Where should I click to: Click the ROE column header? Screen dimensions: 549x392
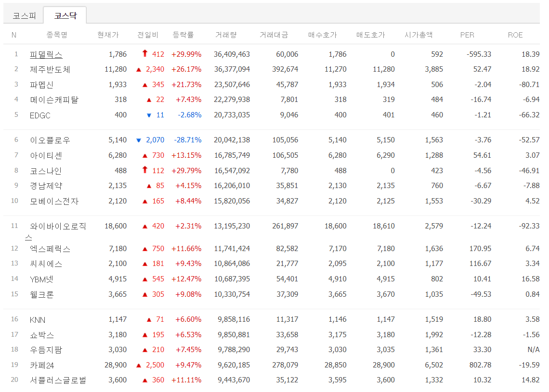515,35
